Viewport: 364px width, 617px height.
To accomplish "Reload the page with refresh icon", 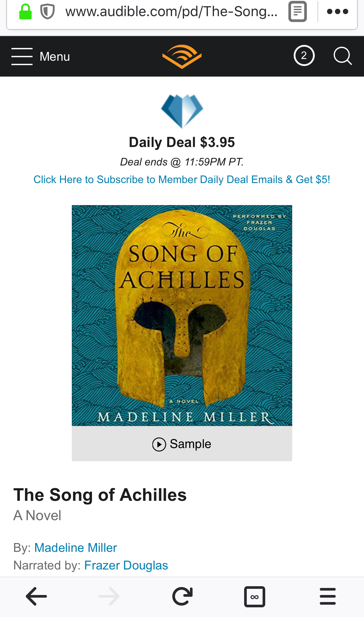I will (x=182, y=596).
